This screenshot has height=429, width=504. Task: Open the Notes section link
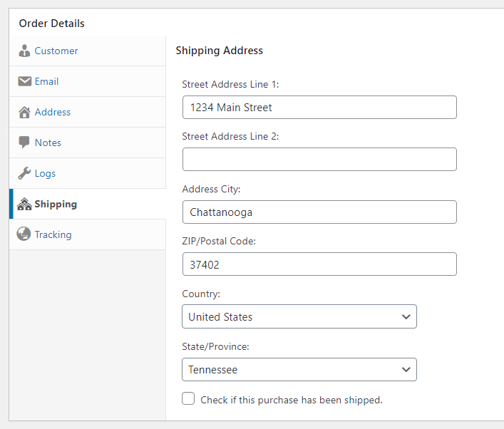click(x=48, y=143)
